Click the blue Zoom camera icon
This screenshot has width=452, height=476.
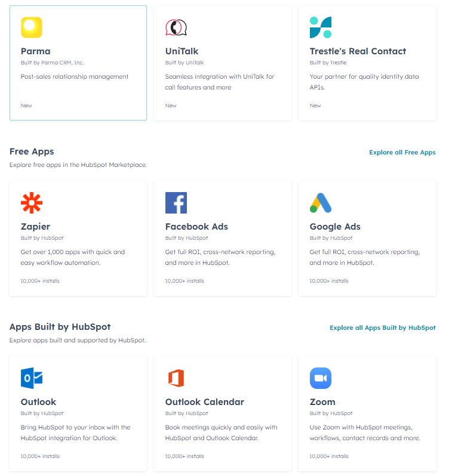(321, 378)
